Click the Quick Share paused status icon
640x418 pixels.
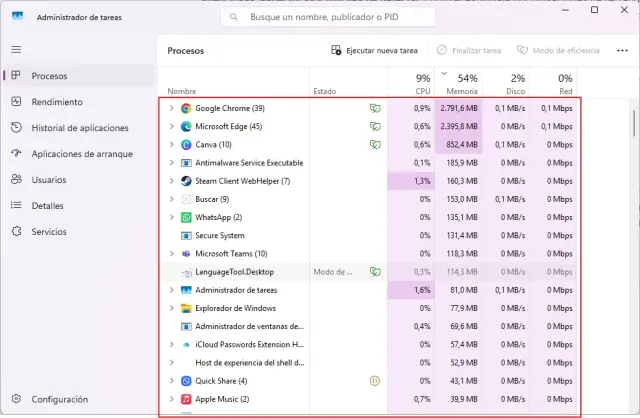coord(375,381)
